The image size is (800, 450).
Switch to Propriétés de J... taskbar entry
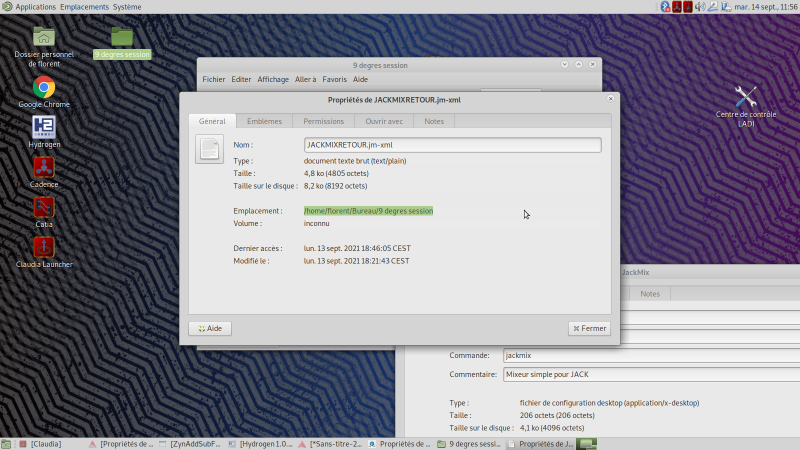pyautogui.click(x=540, y=444)
